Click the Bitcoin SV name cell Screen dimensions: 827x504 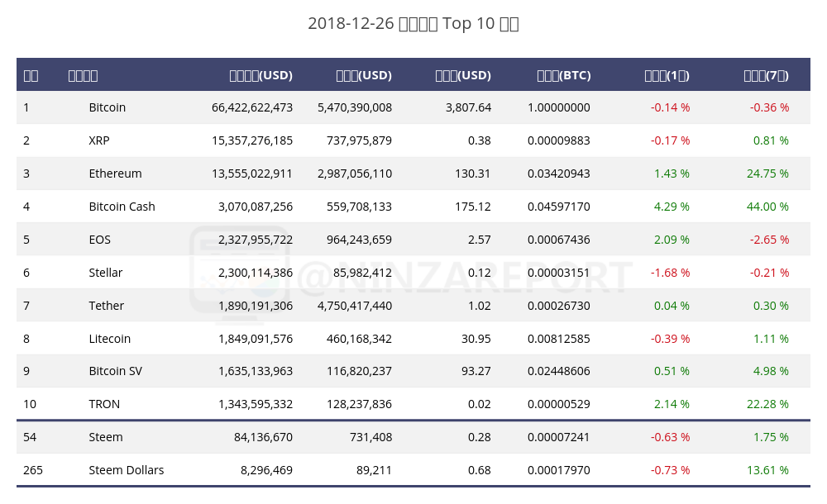(x=116, y=371)
